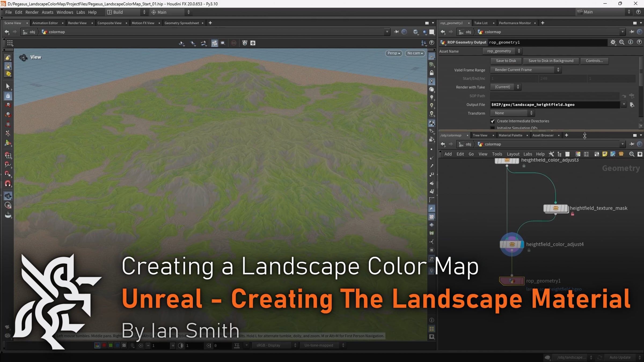Toggle the blue channel display button
The image size is (644, 362).
click(x=117, y=345)
